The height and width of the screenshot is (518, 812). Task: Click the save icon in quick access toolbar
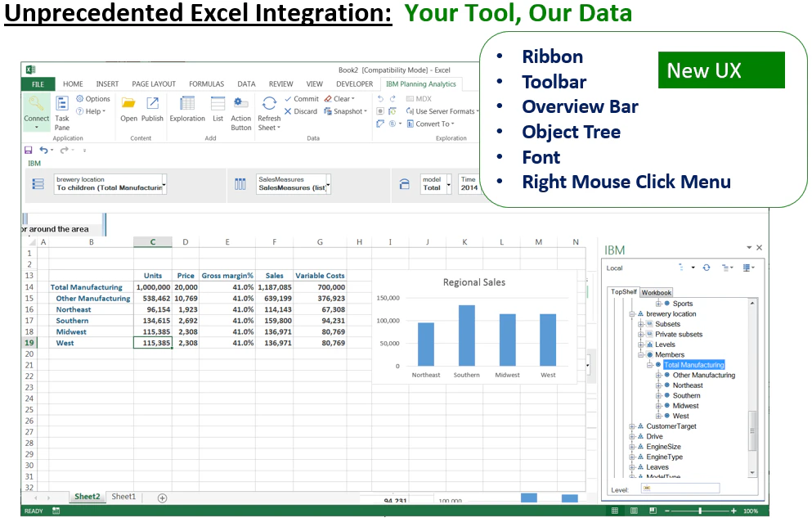click(29, 151)
